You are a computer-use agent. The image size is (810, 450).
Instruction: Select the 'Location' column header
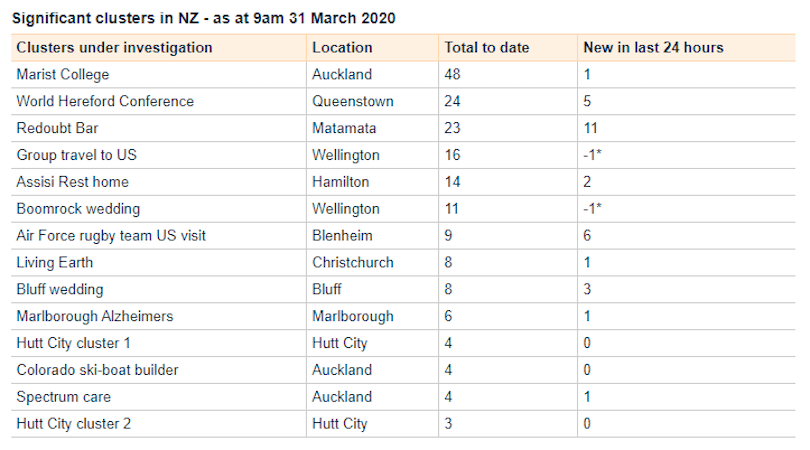pos(342,47)
